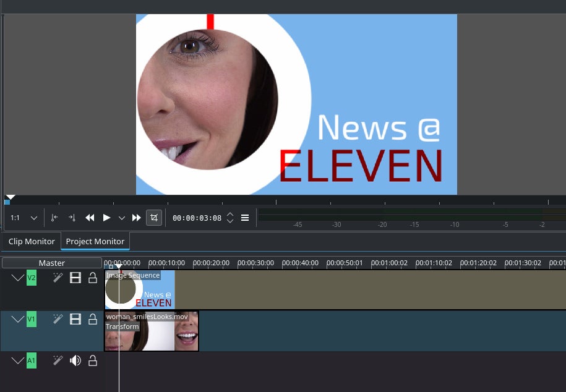The height and width of the screenshot is (392, 566).
Task: Collapse the V2 track
Action: pyautogui.click(x=17, y=278)
